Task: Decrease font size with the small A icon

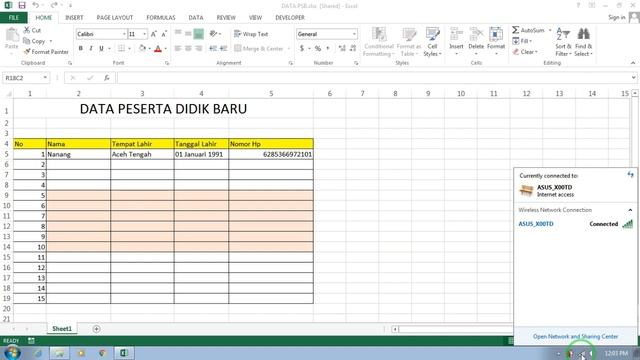Action: point(164,34)
